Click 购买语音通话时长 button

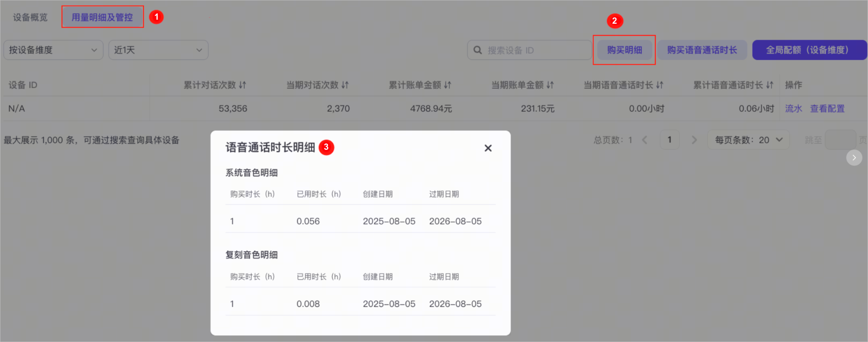(702, 50)
